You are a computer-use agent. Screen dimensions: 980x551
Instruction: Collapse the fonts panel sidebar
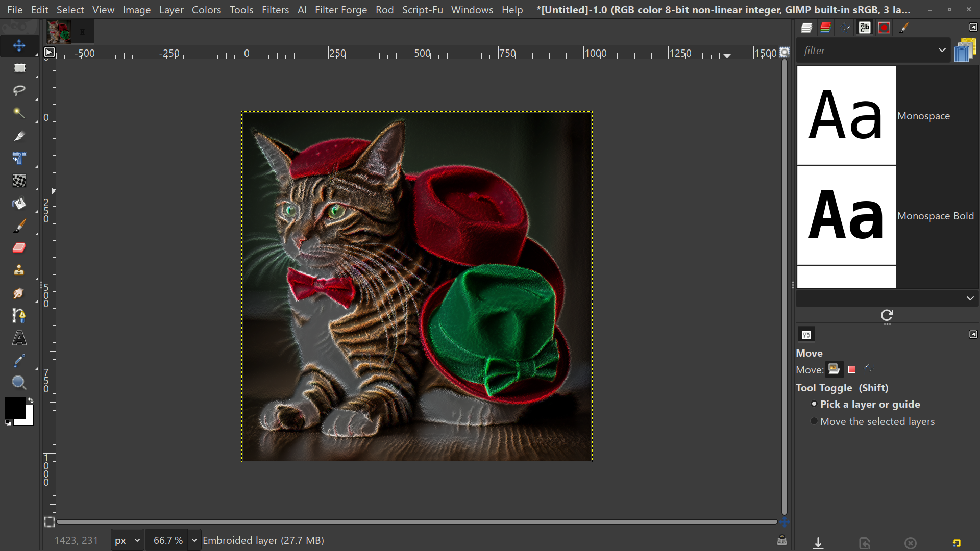(x=974, y=28)
